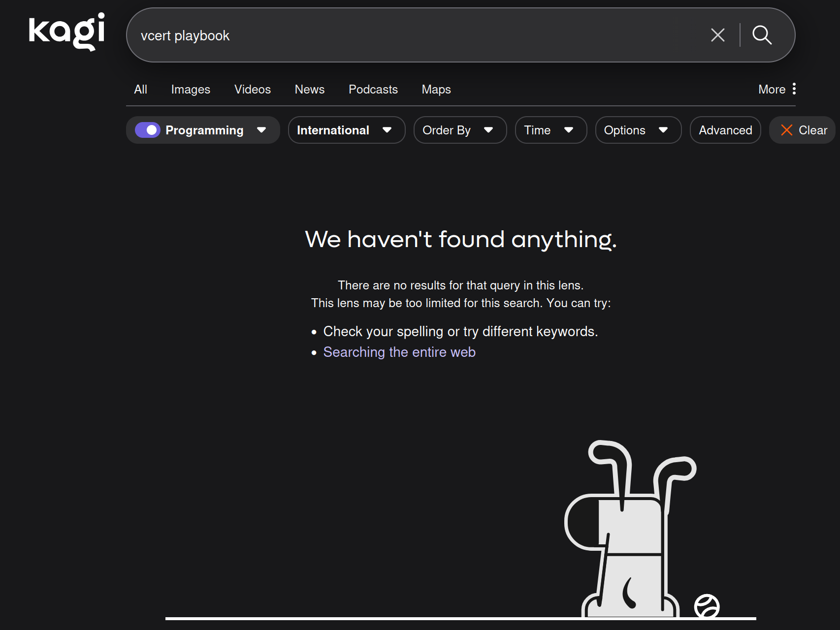Open the Order By dropdown
The image size is (840, 630).
[x=460, y=130]
